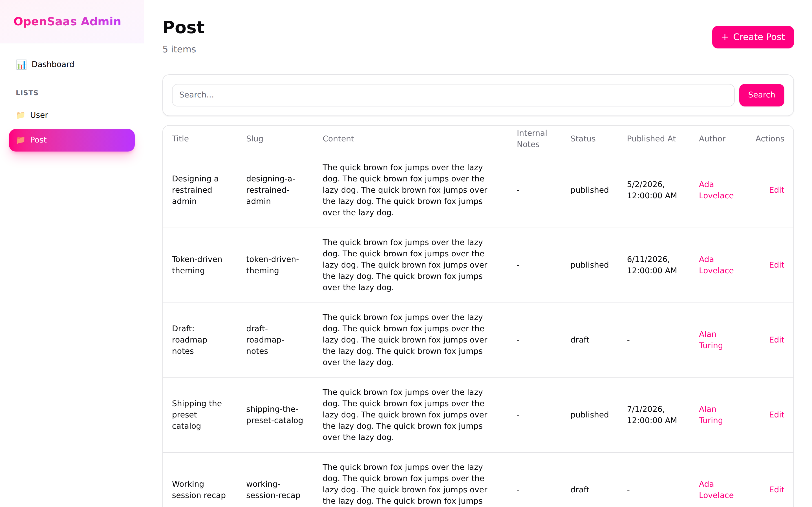Open Alan Turing link for Shipping preset catalog

[x=711, y=415]
